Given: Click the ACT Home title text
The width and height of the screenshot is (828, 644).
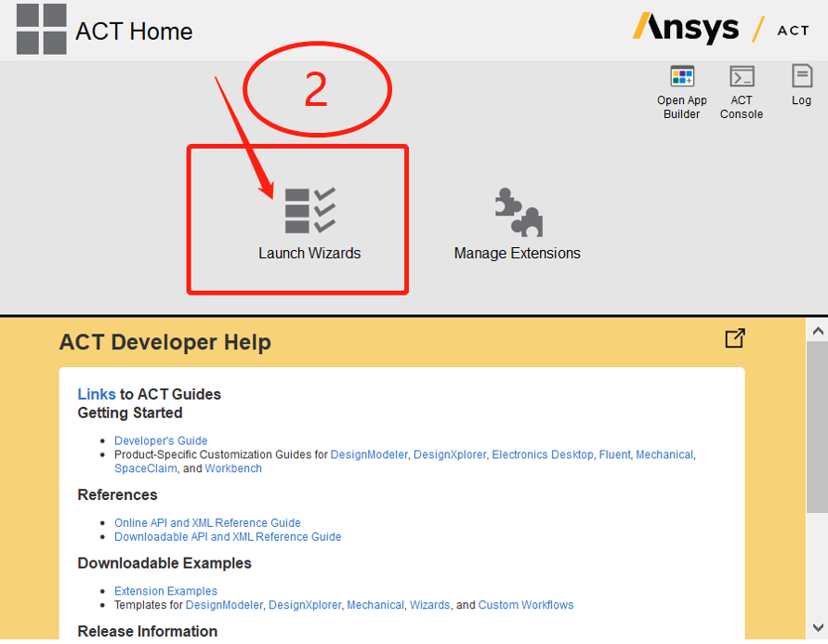Looking at the screenshot, I should pyautogui.click(x=134, y=32).
